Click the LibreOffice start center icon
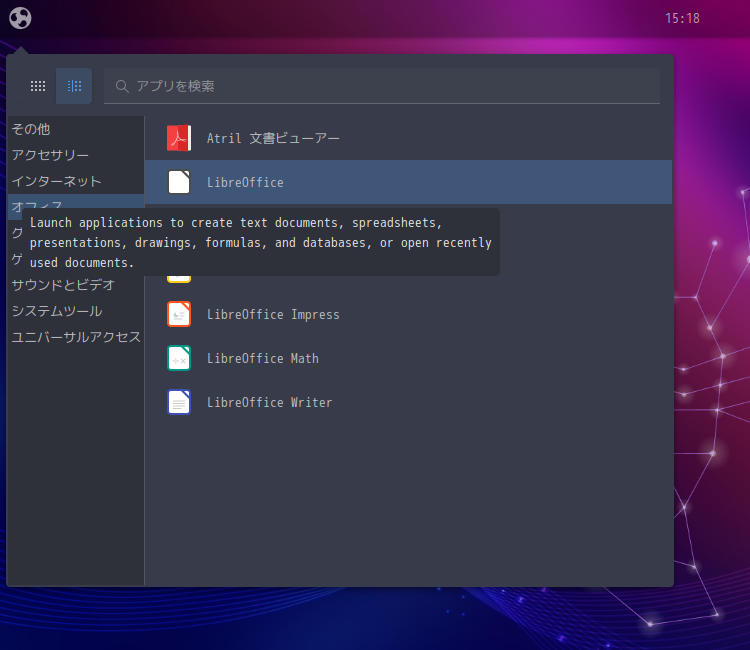 point(179,182)
